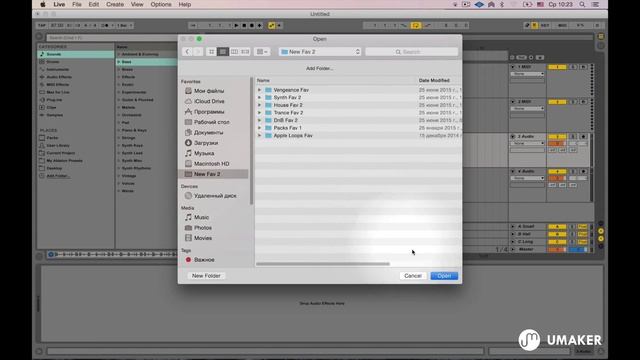Open the Apple menu
640x360 pixels.
(x=43, y=4)
